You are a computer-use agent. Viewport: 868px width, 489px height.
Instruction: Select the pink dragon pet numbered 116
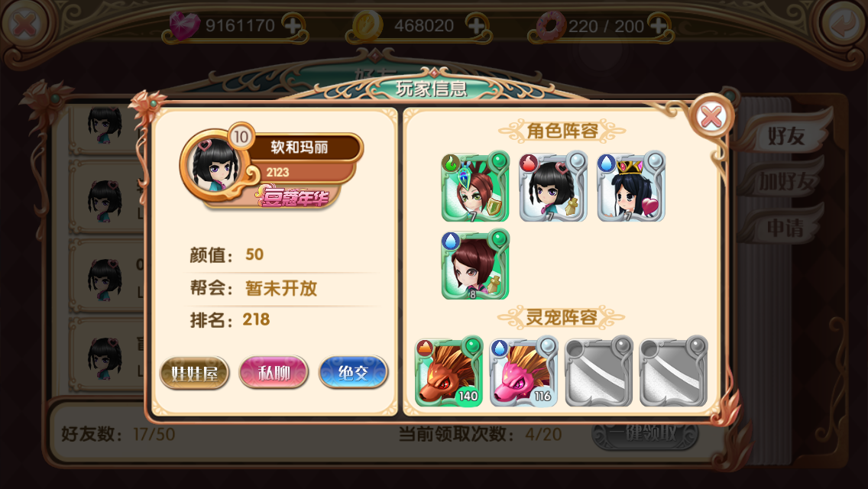click(x=524, y=372)
